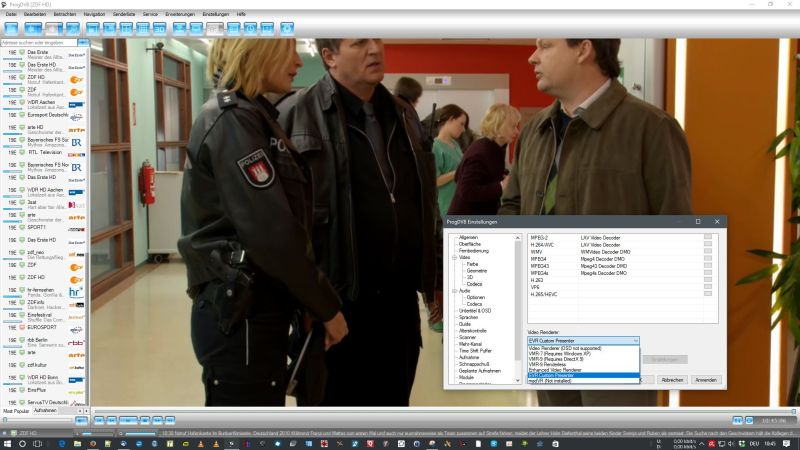800x450 pixels.
Task: Collapse the Video tree node in settings
Action: click(453, 257)
